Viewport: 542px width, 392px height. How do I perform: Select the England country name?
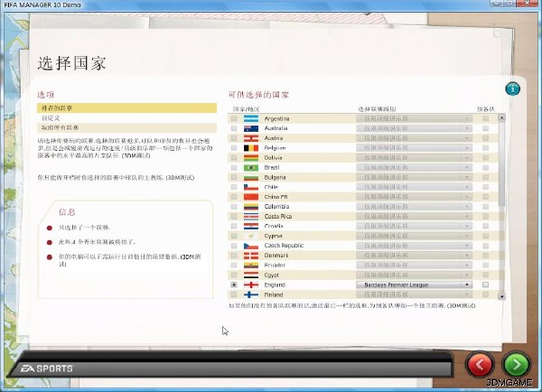tap(275, 285)
